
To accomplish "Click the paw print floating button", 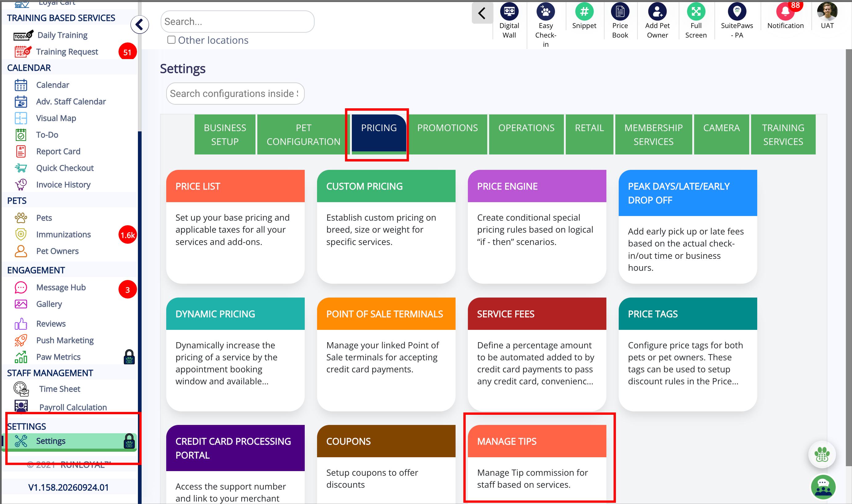I will [x=822, y=454].
